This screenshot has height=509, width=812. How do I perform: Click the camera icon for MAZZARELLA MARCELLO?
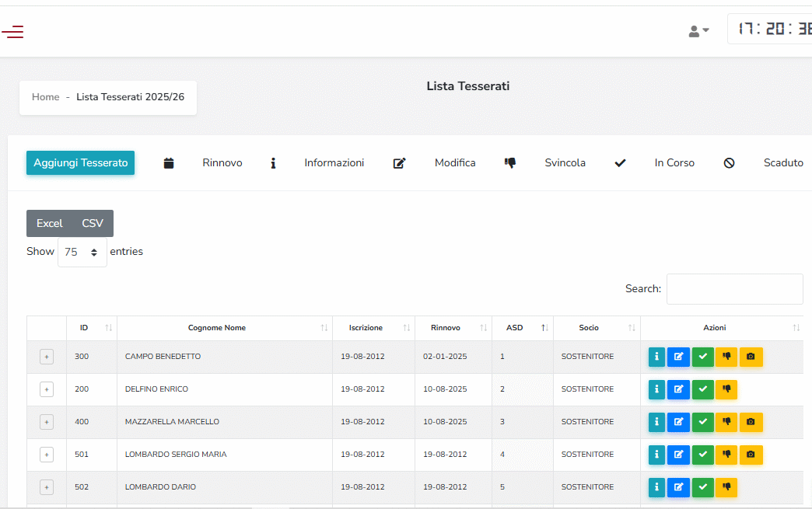pyautogui.click(x=751, y=422)
